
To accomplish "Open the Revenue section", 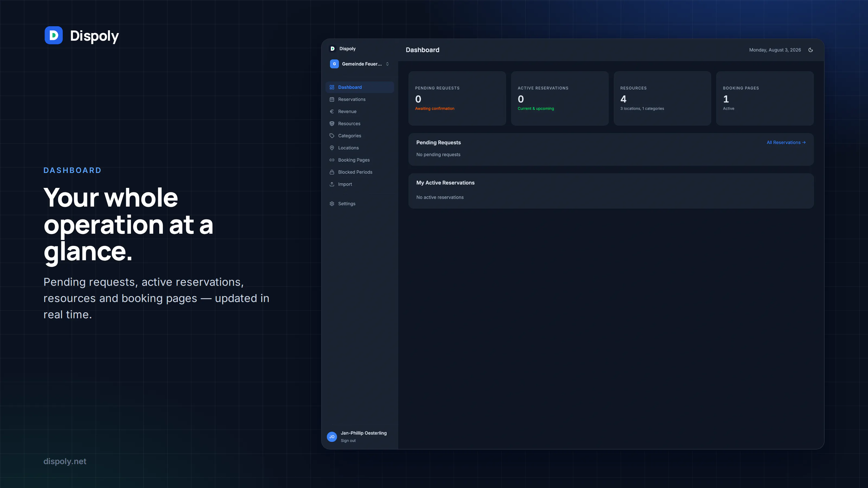I will pos(359,111).
